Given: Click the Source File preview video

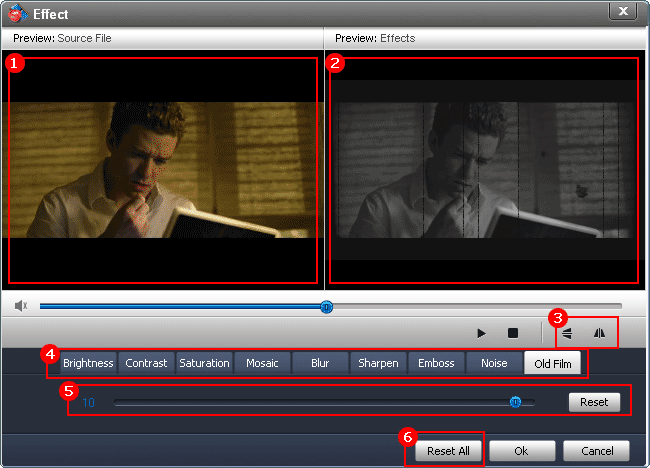Looking at the screenshot, I should 163,170.
